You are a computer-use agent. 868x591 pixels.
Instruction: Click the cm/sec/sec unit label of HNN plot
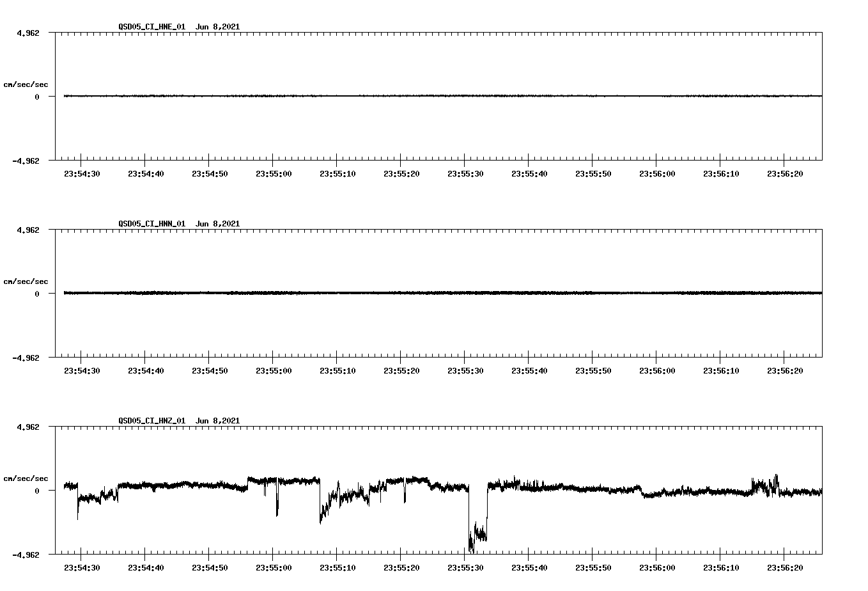tap(26, 281)
